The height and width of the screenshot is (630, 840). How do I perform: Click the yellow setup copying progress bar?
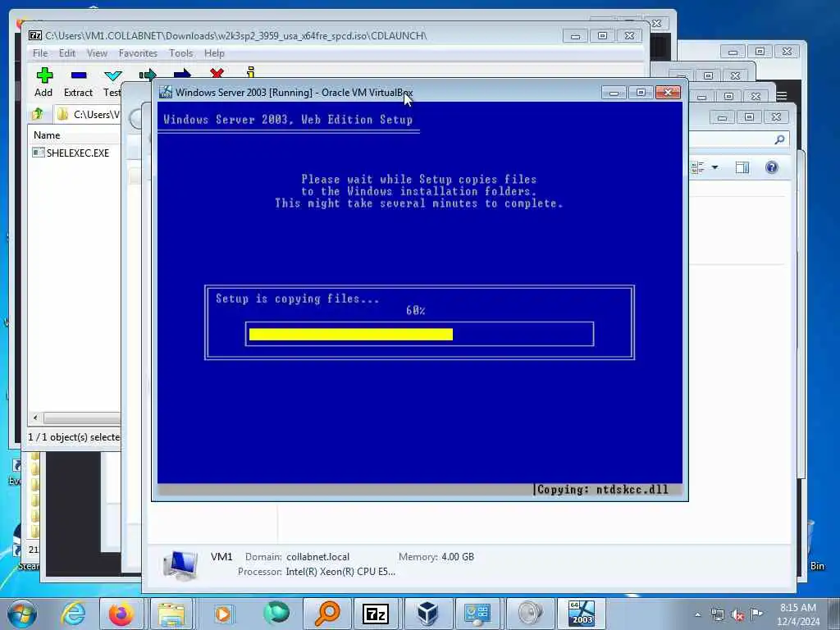click(351, 335)
